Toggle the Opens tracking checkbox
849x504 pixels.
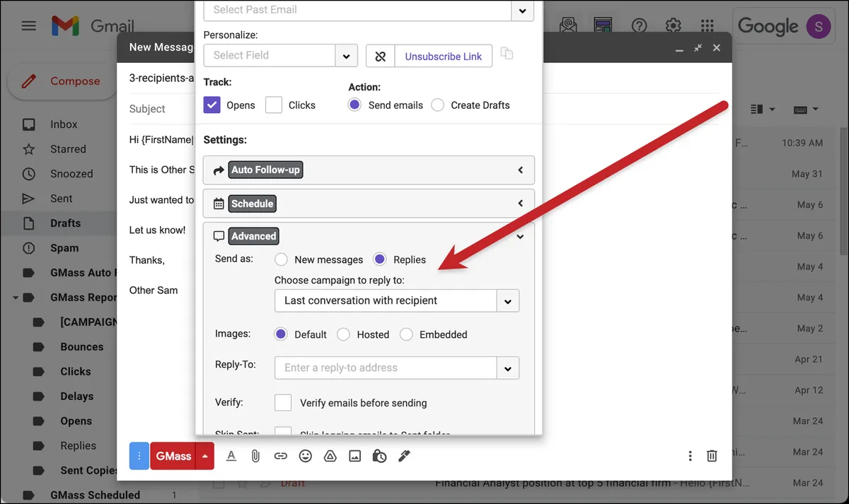coord(212,105)
